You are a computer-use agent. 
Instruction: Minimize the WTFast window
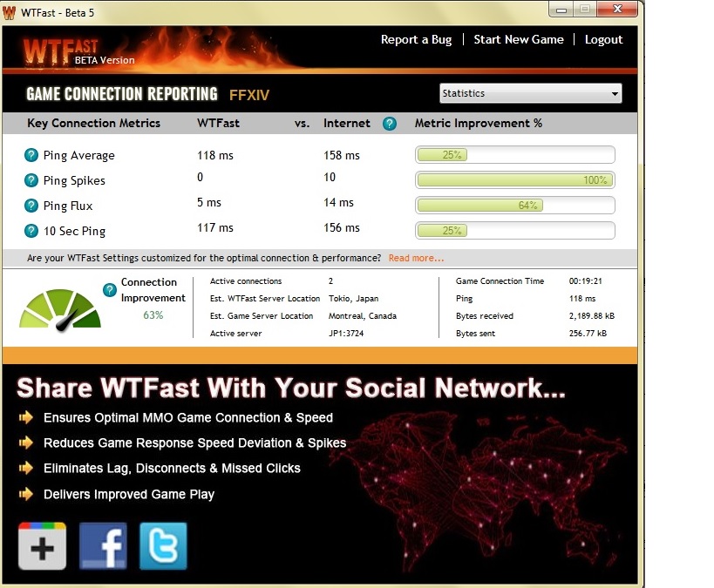coord(561,10)
